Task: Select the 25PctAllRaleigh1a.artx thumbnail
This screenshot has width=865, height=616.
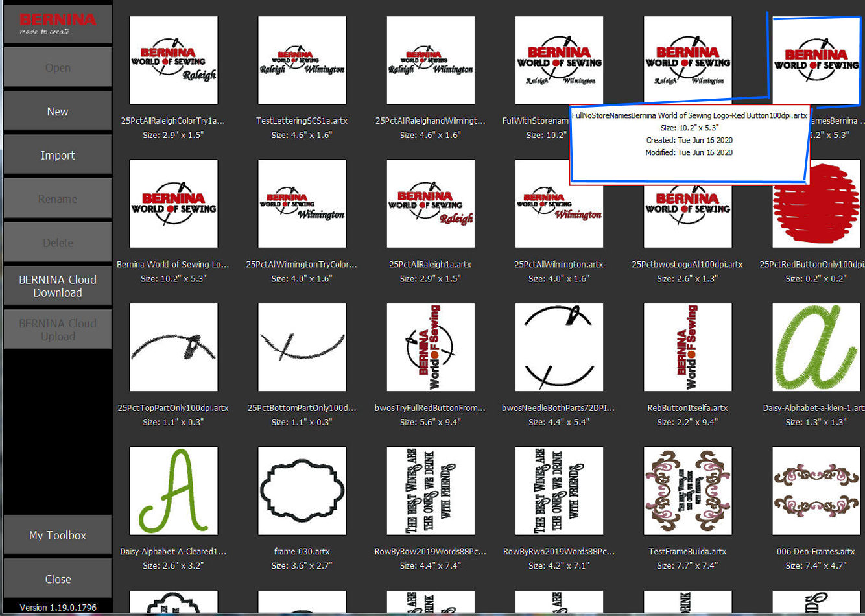Action: click(x=431, y=204)
